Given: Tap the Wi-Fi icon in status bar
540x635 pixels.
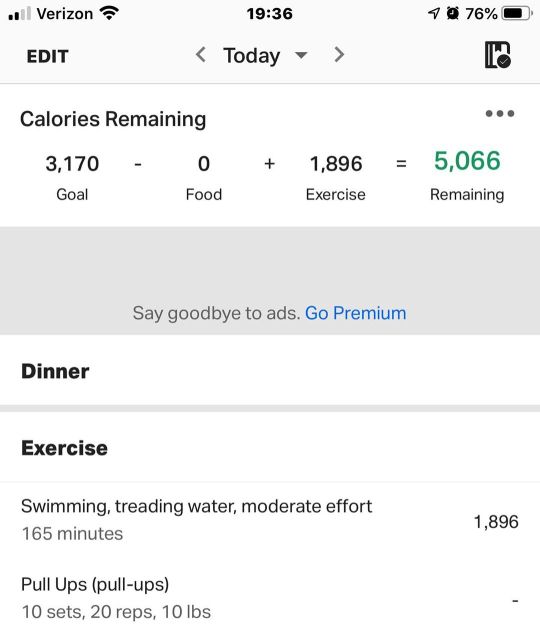Looking at the screenshot, I should click(109, 13).
